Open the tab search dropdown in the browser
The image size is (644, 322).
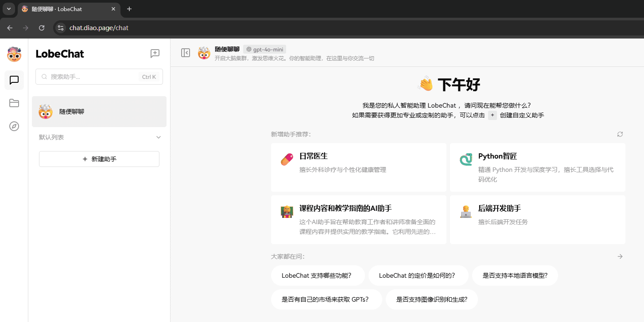coord(8,9)
